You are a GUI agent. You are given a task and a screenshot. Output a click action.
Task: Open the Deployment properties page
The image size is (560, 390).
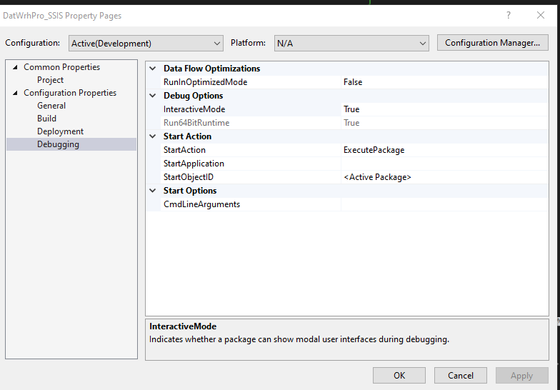click(60, 131)
